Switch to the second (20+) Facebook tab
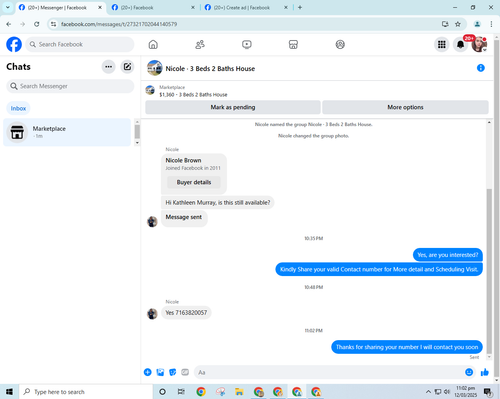500x399 pixels. click(152, 7)
